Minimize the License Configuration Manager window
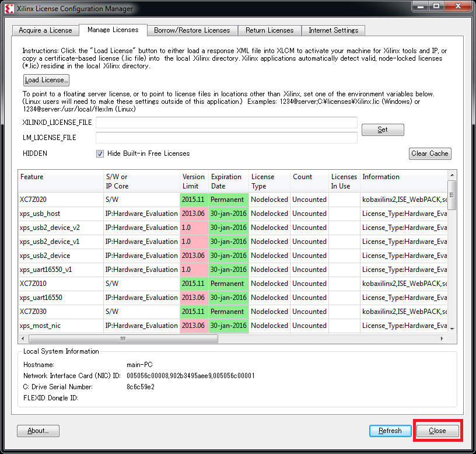 point(421,6)
